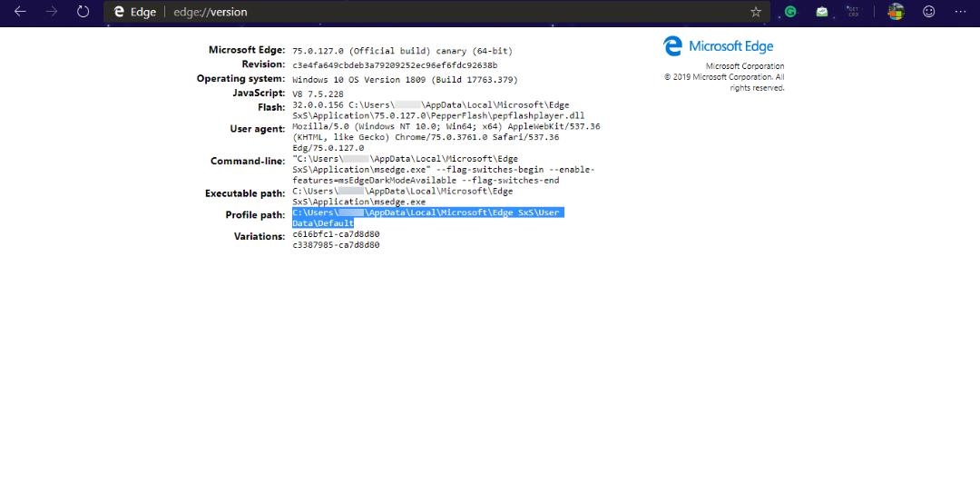Refresh the edge://version page
This screenshot has height=494, width=980.
(83, 12)
